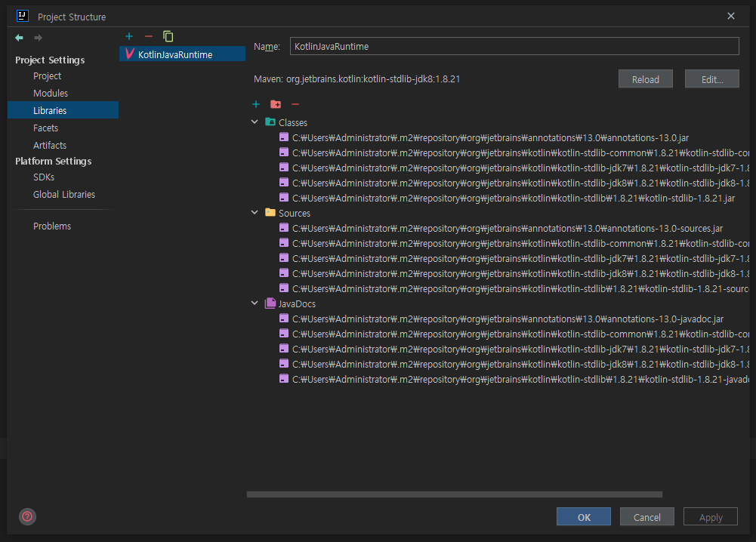Add library root with plus icon
Screen dimensions: 756x542
point(256,104)
